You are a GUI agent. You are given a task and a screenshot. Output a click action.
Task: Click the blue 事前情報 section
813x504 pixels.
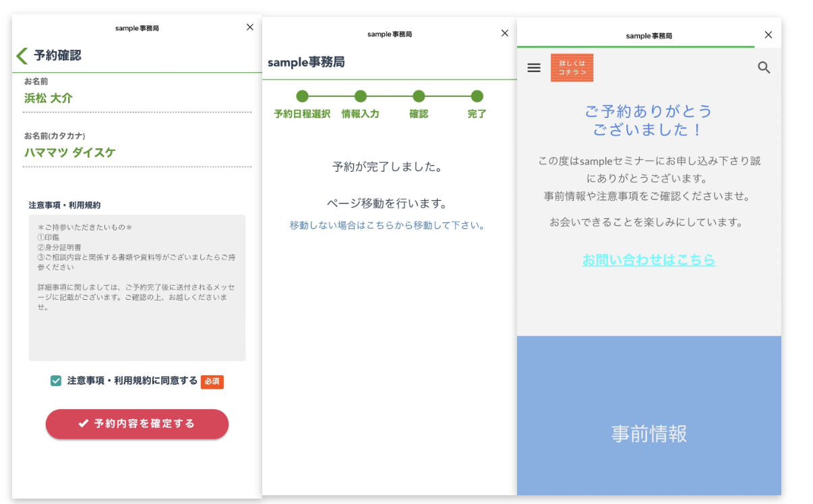coord(649,416)
